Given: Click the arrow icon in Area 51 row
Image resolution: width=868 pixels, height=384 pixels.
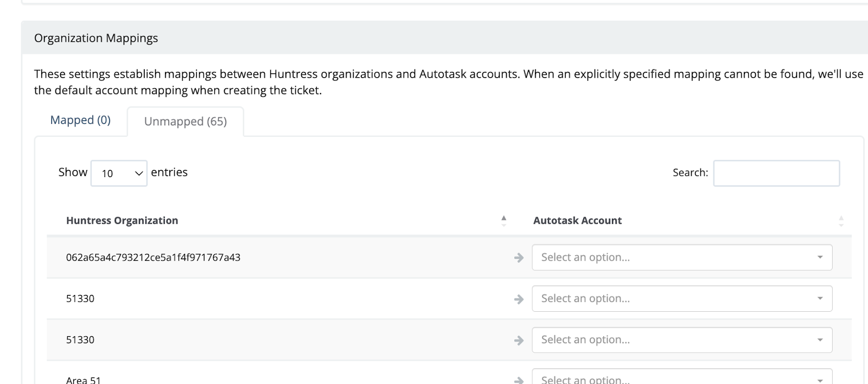Looking at the screenshot, I should [519, 380].
